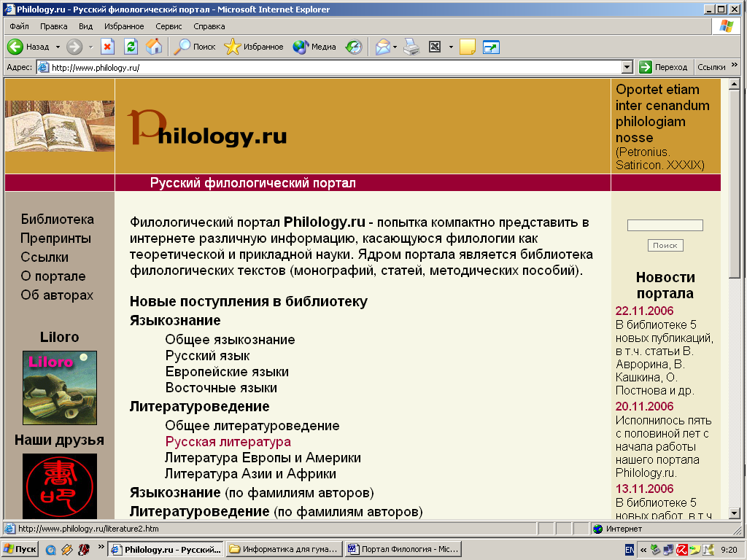Expand hidden tray icons chevron
The image size is (747, 560).
(643, 550)
